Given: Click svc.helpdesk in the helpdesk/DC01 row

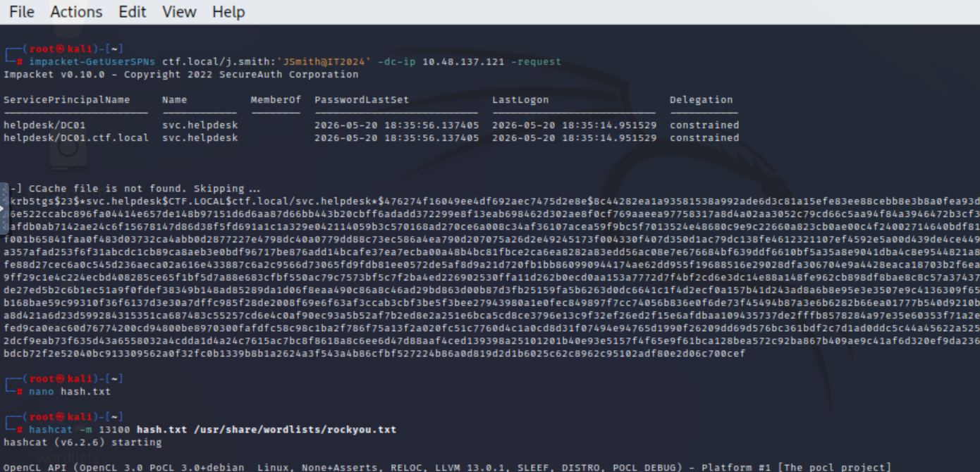Looking at the screenshot, I should (200, 125).
